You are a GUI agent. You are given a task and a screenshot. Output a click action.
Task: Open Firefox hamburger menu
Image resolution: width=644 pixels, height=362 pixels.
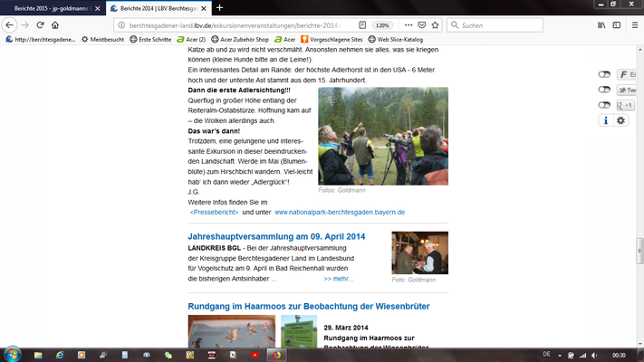635,25
